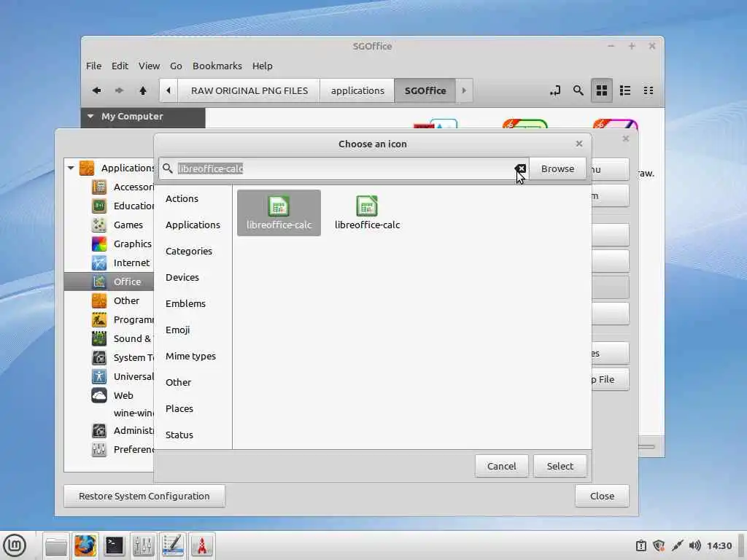Select the Graphics category icon

tap(99, 244)
